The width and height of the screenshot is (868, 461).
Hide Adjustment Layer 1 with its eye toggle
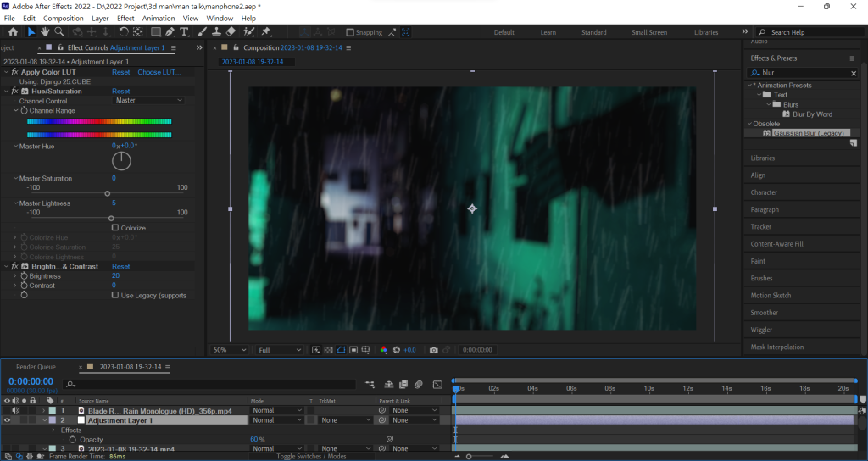point(7,420)
